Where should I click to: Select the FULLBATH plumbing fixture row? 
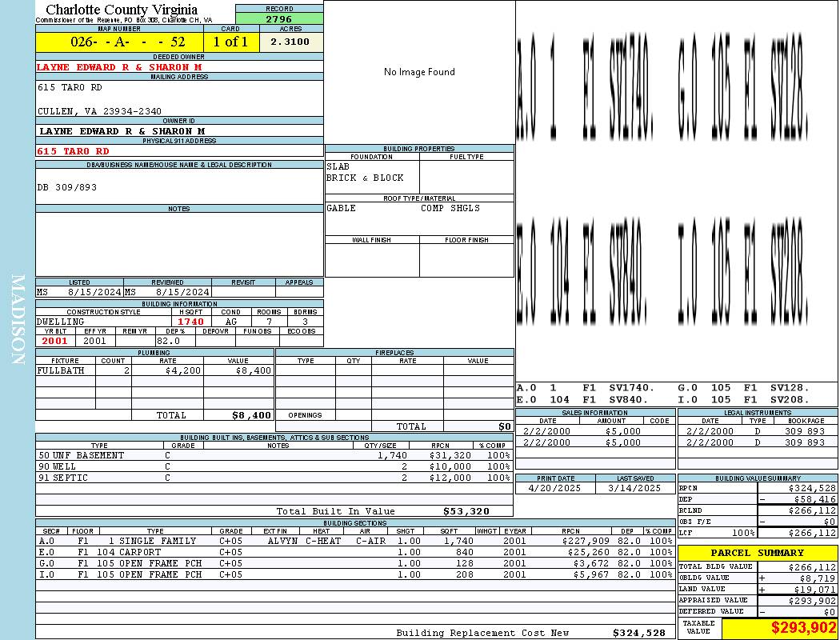155,370
